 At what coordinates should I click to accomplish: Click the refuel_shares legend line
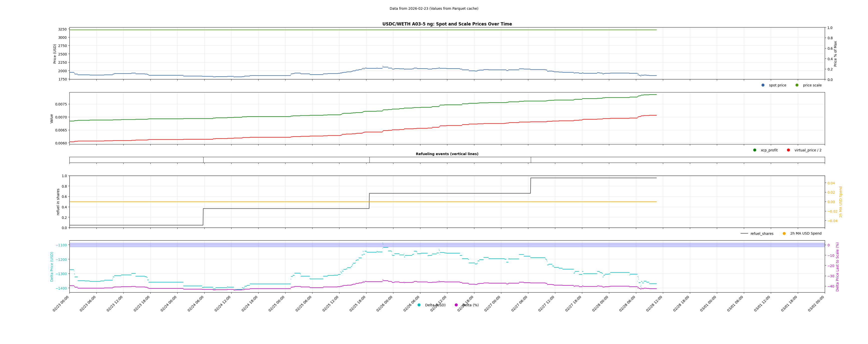pos(744,234)
